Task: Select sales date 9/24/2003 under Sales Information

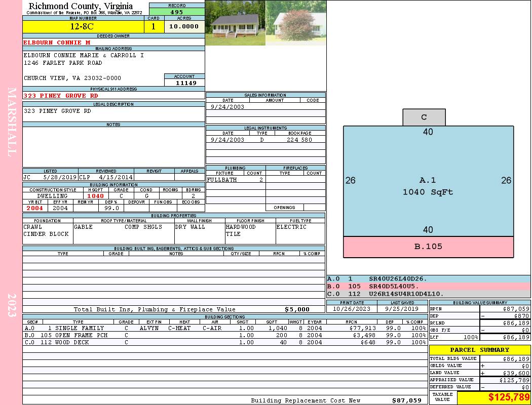Action: coord(227,106)
